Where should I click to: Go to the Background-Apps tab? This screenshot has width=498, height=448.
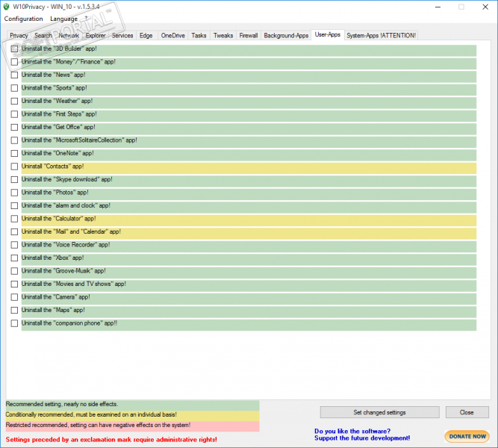(x=286, y=36)
